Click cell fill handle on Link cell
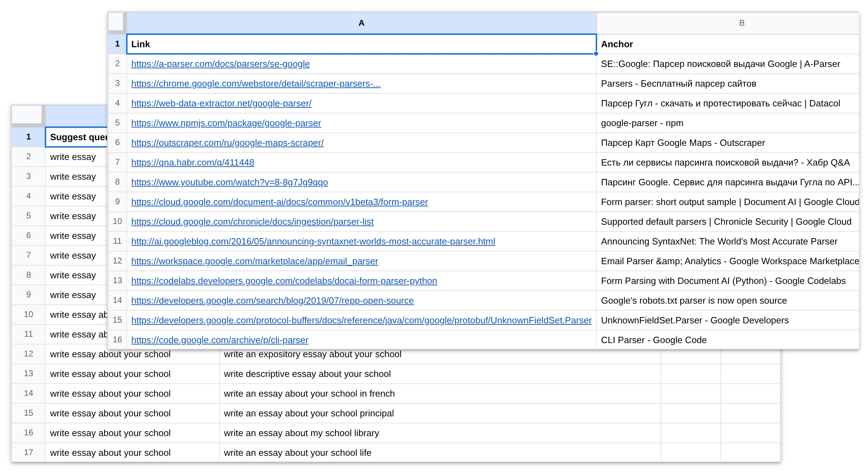 pos(596,54)
